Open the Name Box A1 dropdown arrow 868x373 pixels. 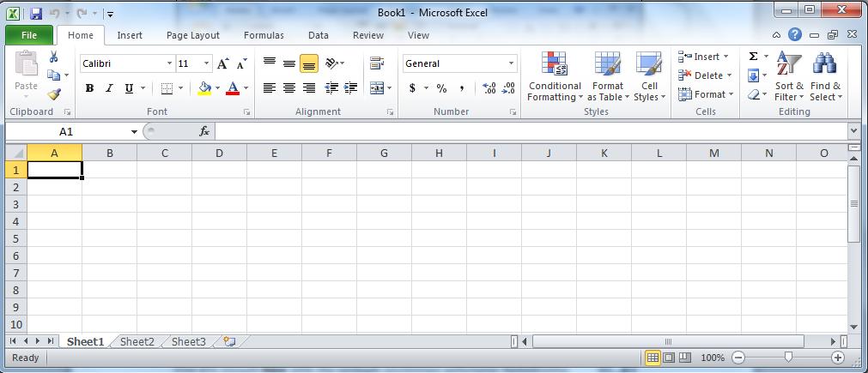pyautogui.click(x=134, y=131)
